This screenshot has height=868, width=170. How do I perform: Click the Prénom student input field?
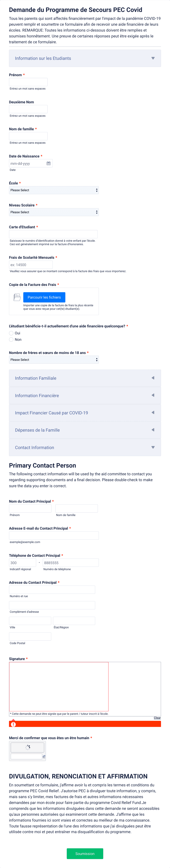tap(28, 82)
